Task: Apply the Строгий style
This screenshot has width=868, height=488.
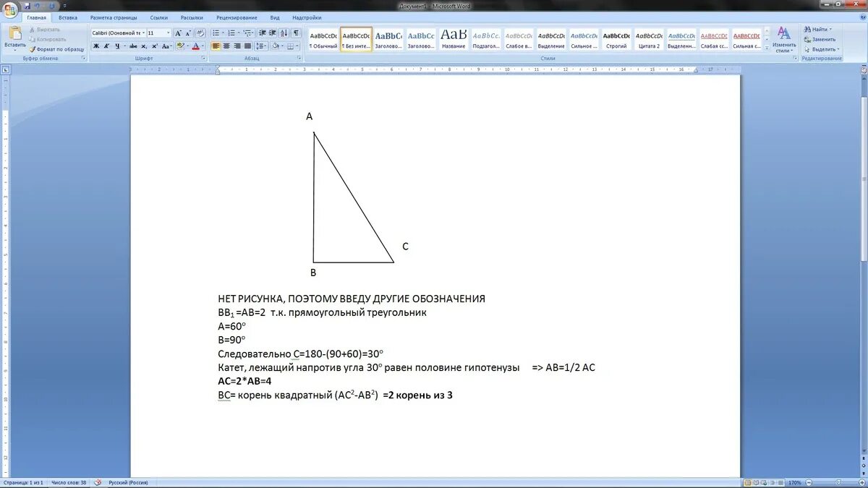Action: [616, 40]
